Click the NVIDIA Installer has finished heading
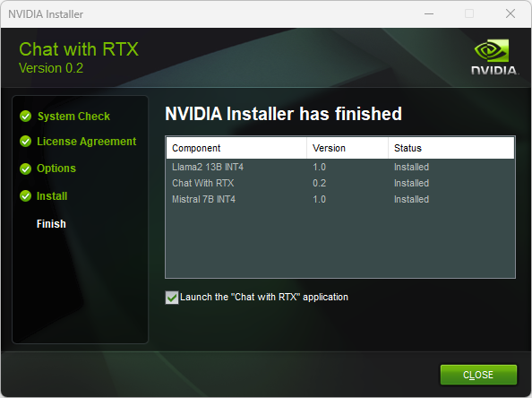532x398 pixels. [x=284, y=114]
